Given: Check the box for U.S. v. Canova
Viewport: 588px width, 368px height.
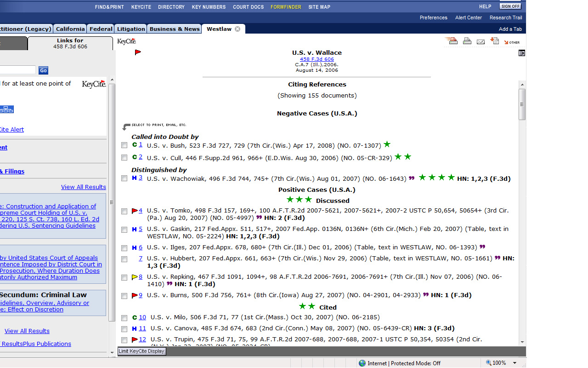Looking at the screenshot, I should (x=124, y=329).
